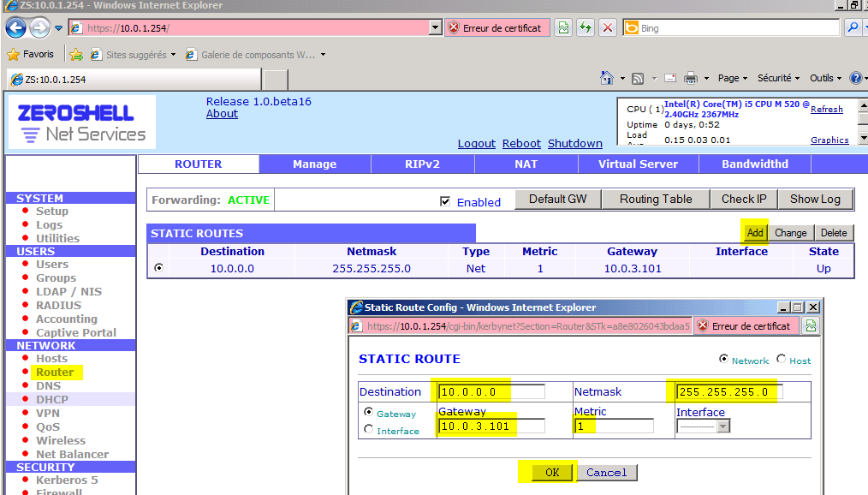Click the RSS feeds icon
This screenshot has width=868, height=495.
(638, 78)
